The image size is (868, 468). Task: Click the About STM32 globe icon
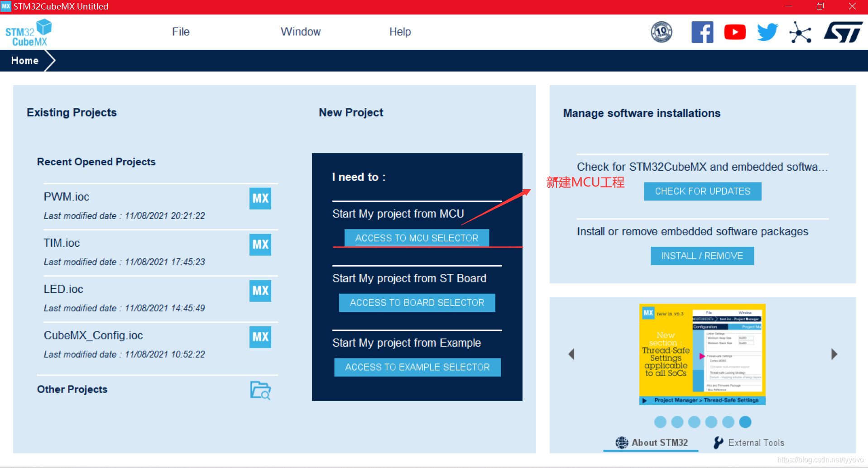click(x=622, y=443)
